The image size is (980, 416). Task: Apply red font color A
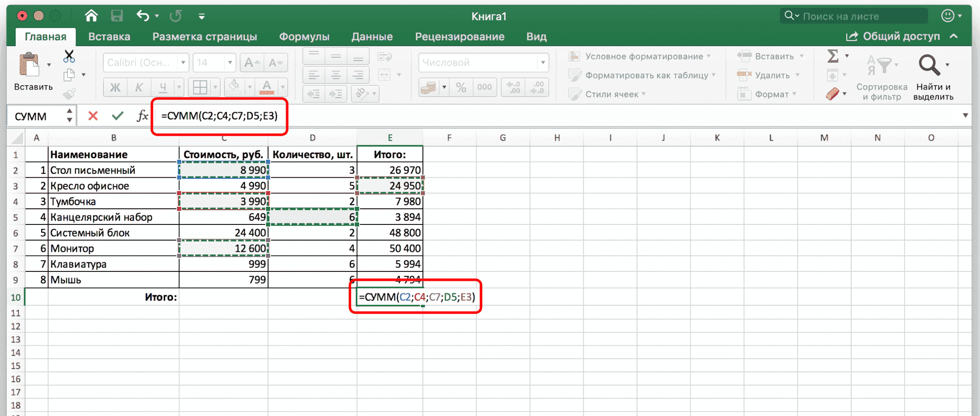pyautogui.click(x=267, y=87)
